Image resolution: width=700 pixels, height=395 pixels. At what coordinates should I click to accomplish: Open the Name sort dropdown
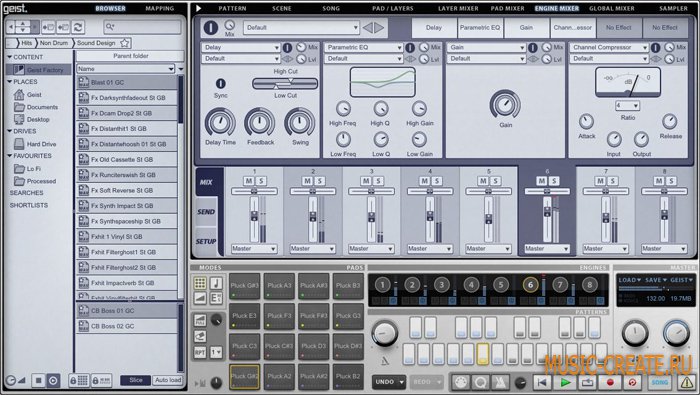pos(125,69)
